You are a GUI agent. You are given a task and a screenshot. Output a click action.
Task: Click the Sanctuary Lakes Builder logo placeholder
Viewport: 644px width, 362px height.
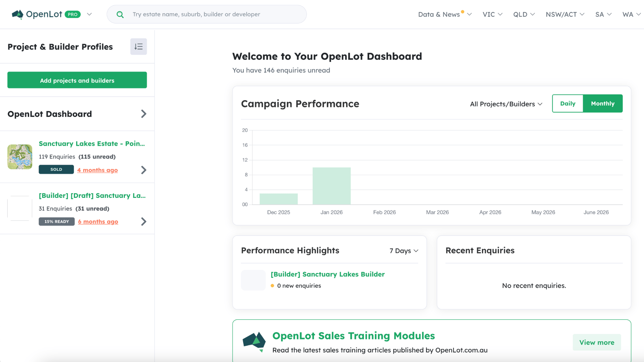(253, 280)
